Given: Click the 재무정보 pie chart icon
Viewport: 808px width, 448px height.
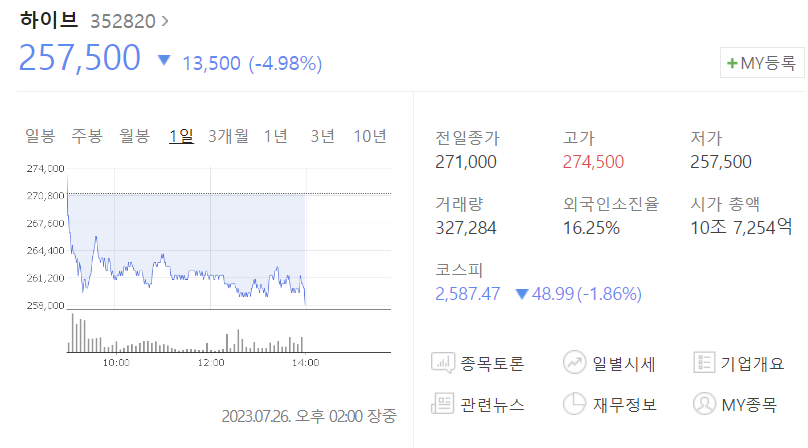Looking at the screenshot, I should [574, 404].
